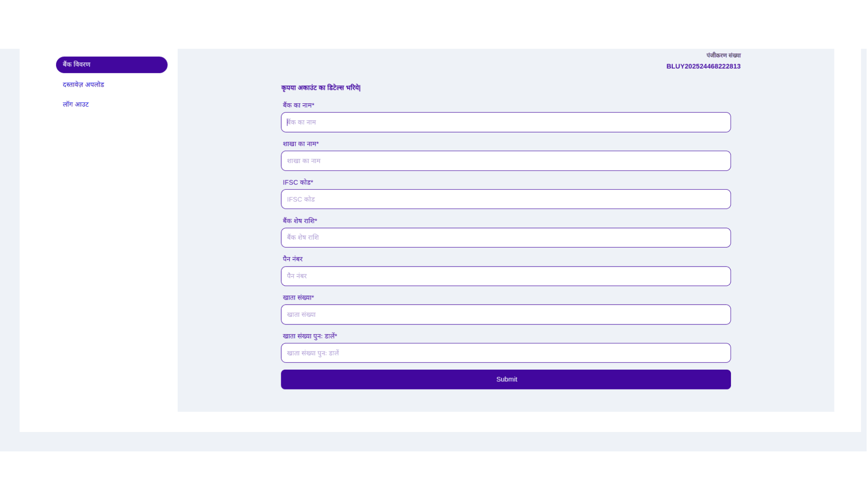Viewport: 868px width, 488px height.
Task: Select the बैंक शेष राशि input box
Action: pos(505,238)
